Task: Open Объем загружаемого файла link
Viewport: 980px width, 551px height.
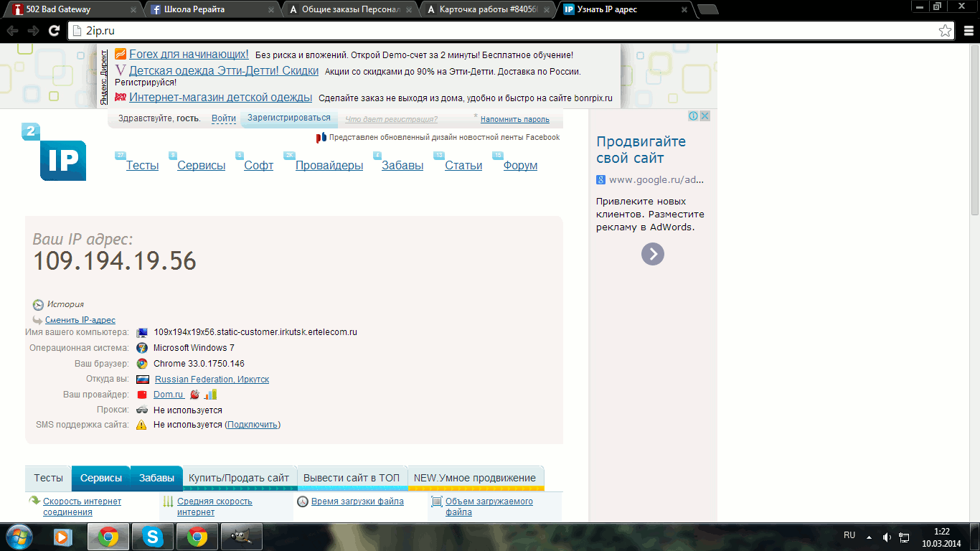Action: [x=489, y=507]
